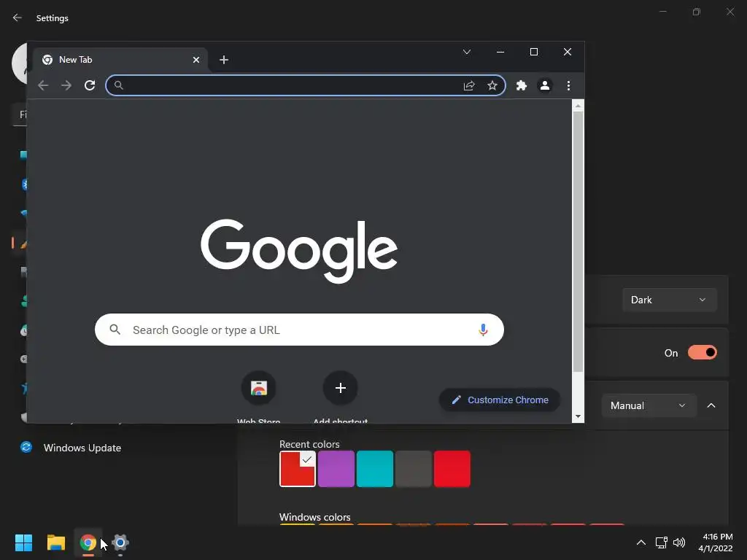
Task: Click the search magnifier icon in Google box
Action: tap(115, 329)
